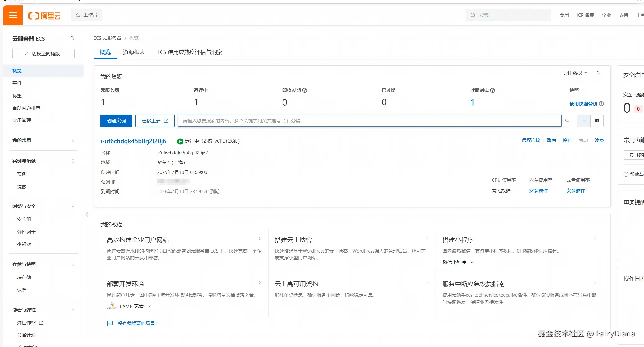Screen dimensions: 644x347
Task: Click 切换至简捷版 switch button
Action: (x=44, y=53)
